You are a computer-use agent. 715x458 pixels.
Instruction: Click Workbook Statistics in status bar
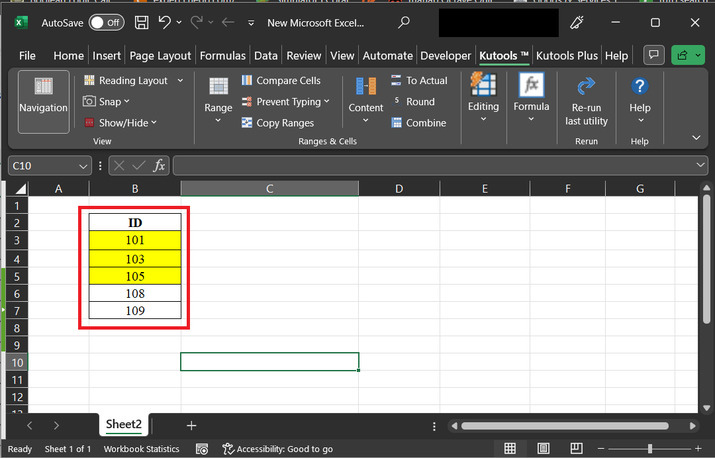coord(141,449)
